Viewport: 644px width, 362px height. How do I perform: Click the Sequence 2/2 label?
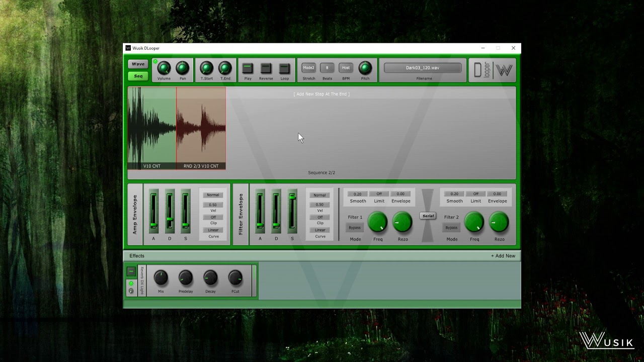[x=321, y=172]
